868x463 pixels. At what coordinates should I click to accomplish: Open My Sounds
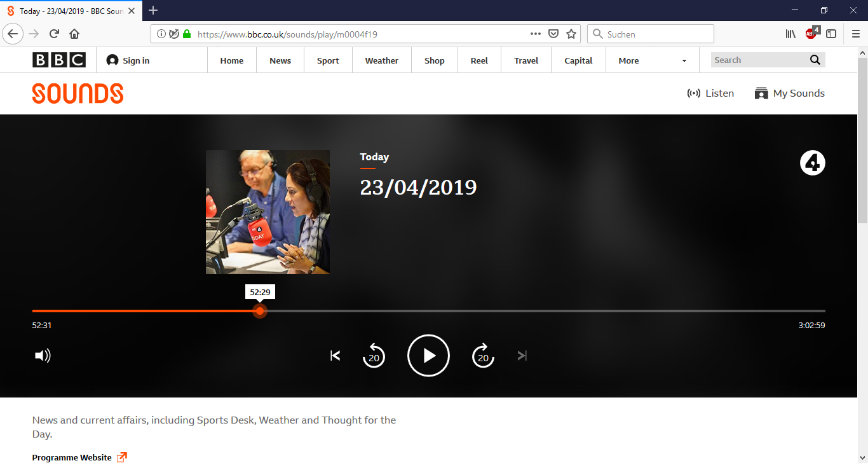[789, 93]
